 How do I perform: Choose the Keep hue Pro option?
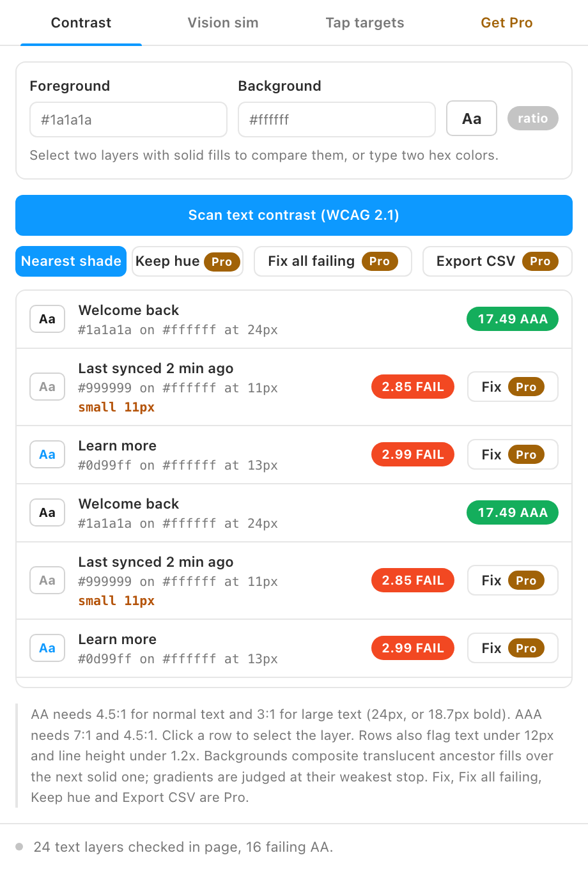[x=187, y=261]
